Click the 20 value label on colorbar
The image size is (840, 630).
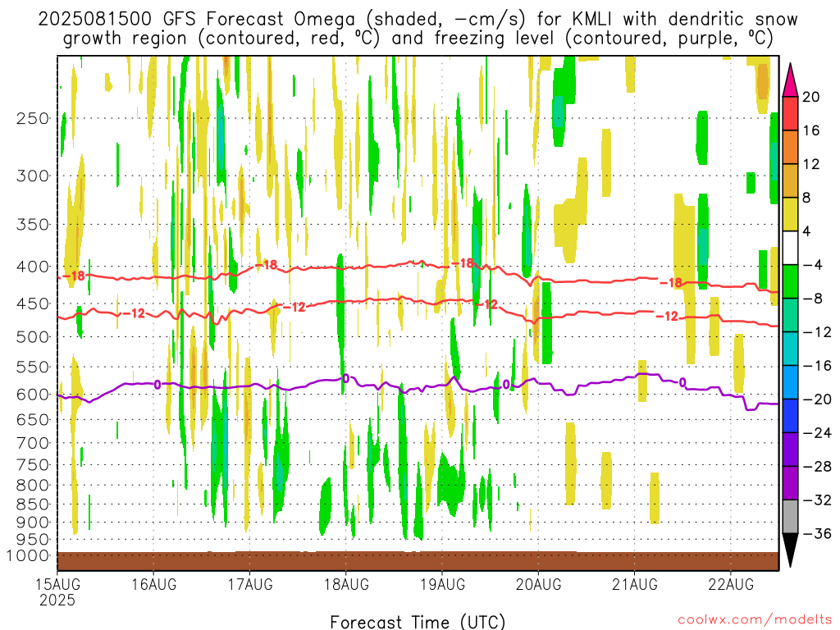click(811, 97)
